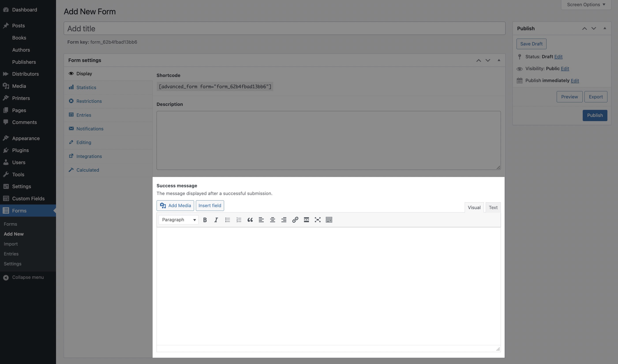Insert a bulleted list
Screen dimensions: 618x364
(x=227, y=220)
